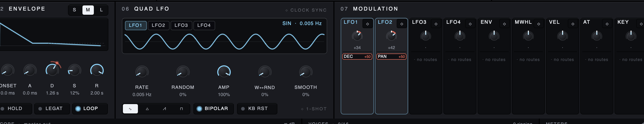Enable the KB RST keyboard reset switch

tap(257, 109)
